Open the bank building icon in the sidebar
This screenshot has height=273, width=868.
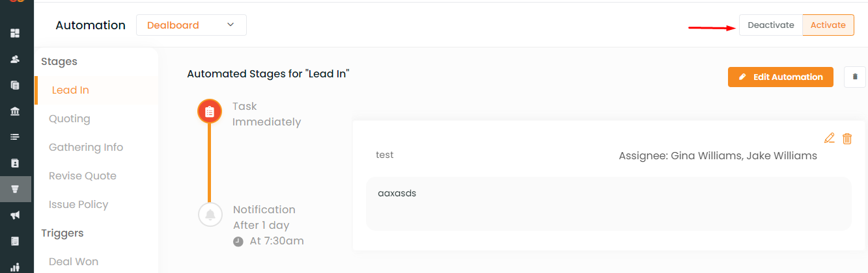[x=15, y=111]
